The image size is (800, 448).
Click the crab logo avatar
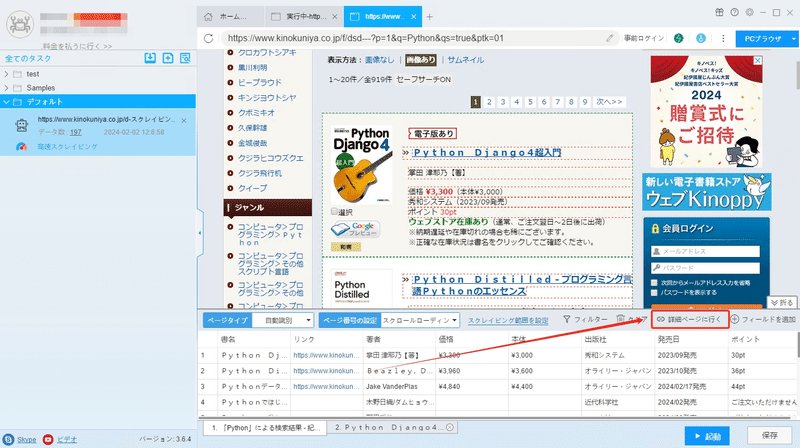[x=20, y=23]
